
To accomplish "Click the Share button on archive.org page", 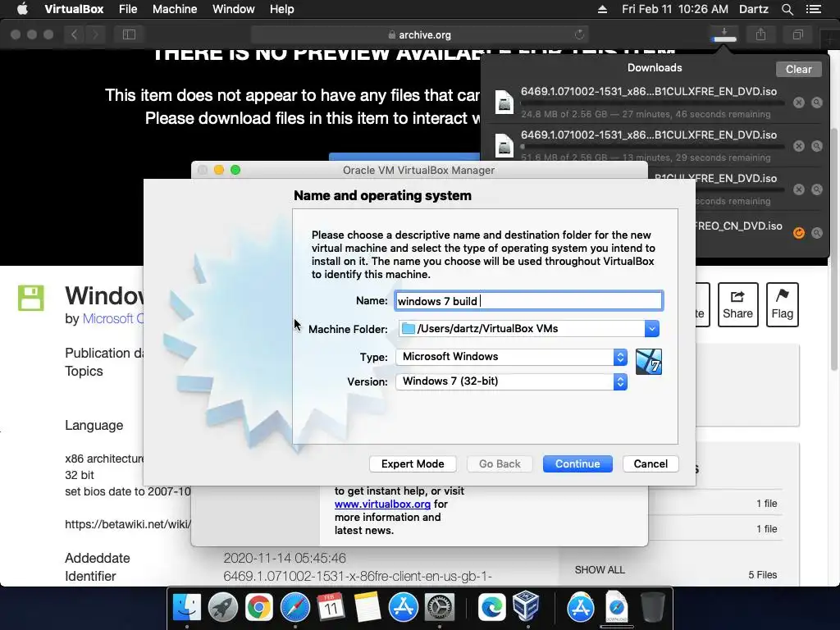I will pos(737,304).
